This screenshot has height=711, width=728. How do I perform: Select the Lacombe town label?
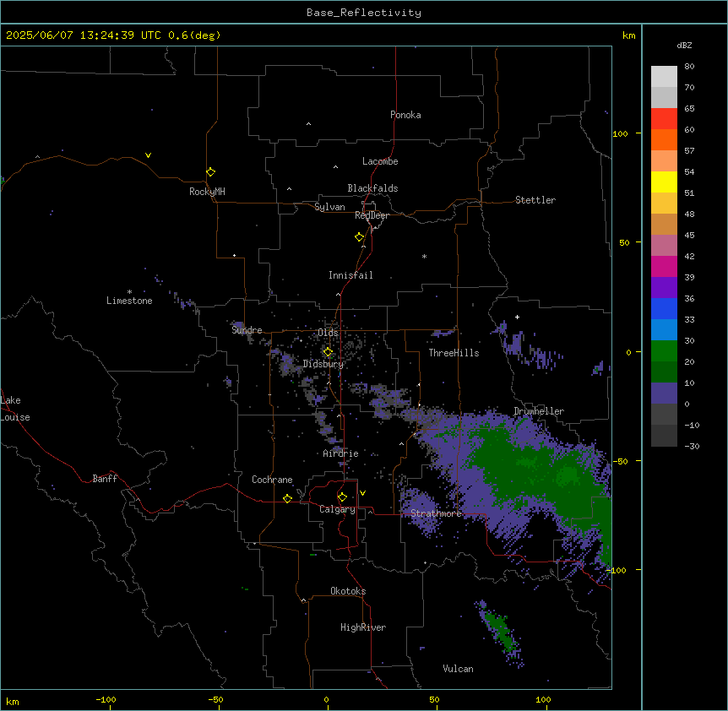click(x=380, y=161)
